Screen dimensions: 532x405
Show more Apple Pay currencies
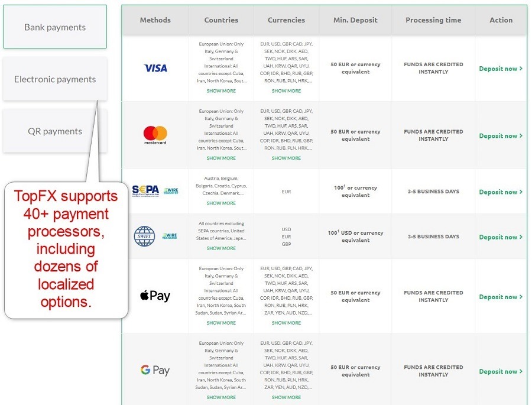click(x=286, y=323)
